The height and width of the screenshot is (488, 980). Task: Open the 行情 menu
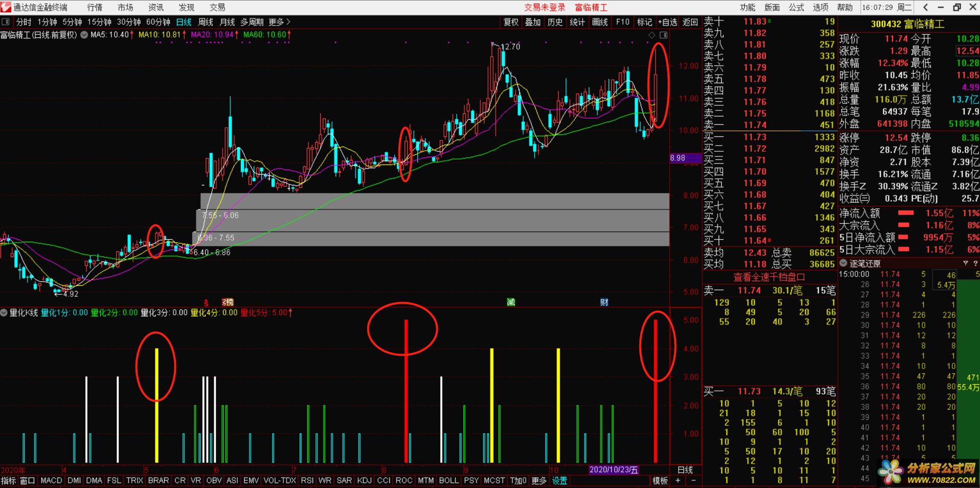pos(95,7)
